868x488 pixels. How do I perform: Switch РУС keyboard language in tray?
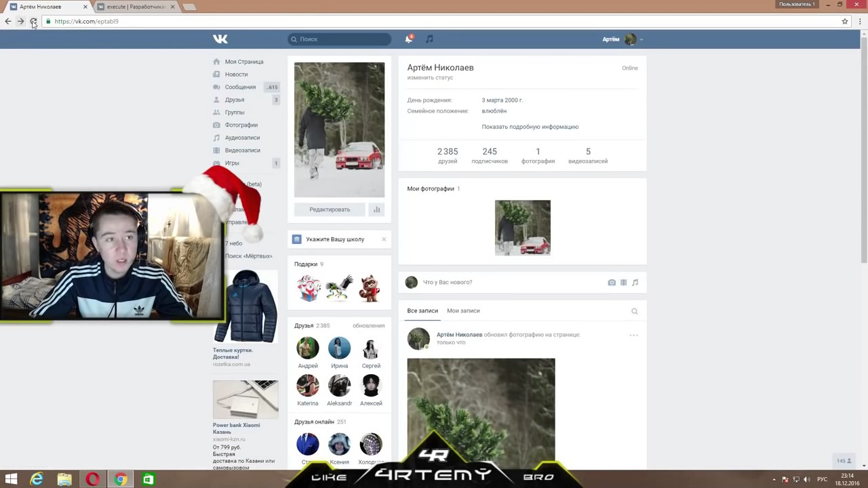[x=822, y=479]
